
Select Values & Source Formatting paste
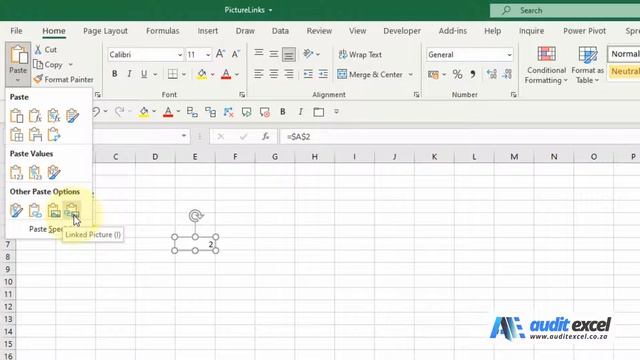[x=54, y=173]
